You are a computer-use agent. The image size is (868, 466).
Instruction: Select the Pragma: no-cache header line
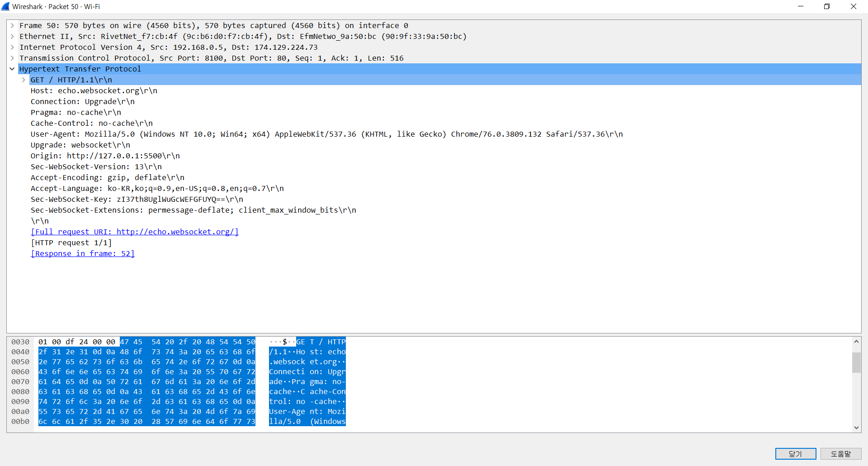coord(76,112)
